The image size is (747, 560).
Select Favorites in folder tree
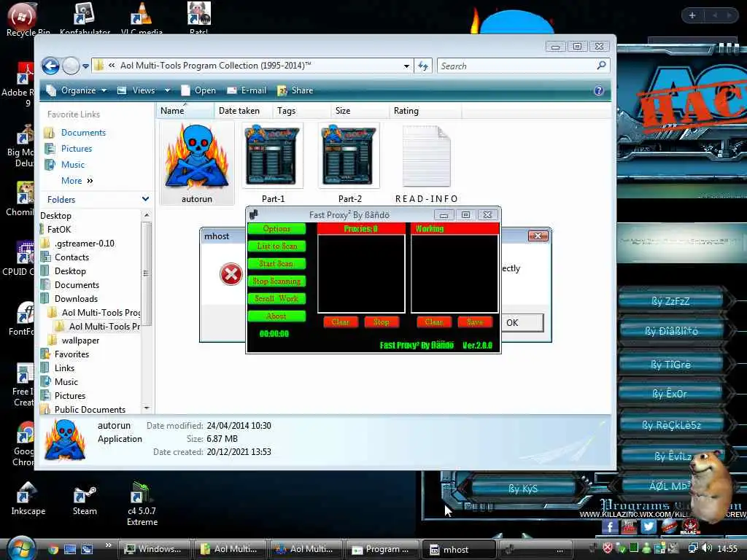[71, 354]
